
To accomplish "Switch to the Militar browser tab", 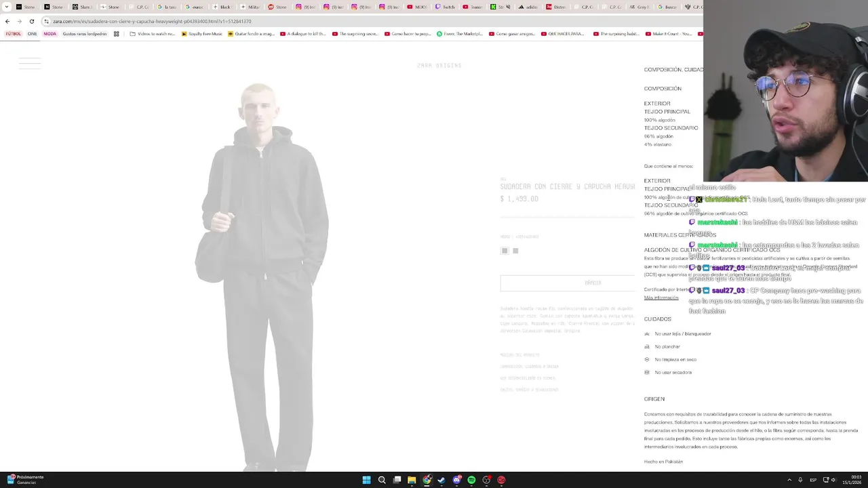I will (250, 7).
